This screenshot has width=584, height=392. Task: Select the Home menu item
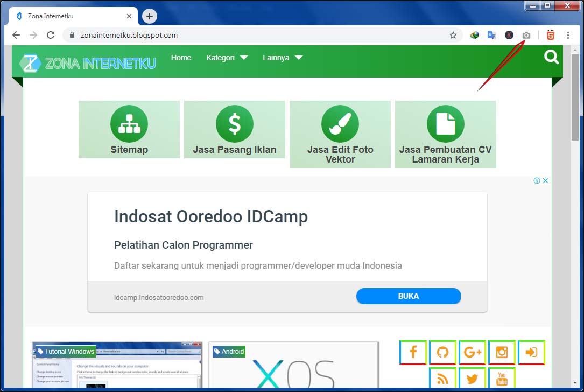[181, 58]
